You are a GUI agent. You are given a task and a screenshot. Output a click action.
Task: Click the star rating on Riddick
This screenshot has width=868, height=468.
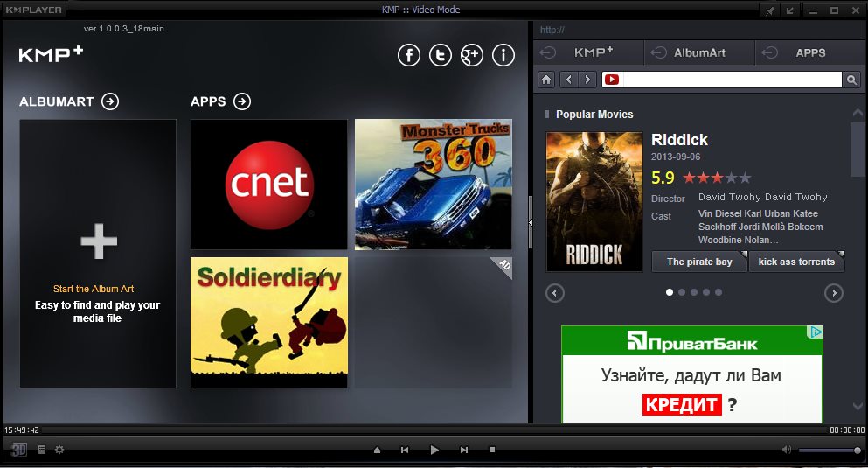click(717, 178)
